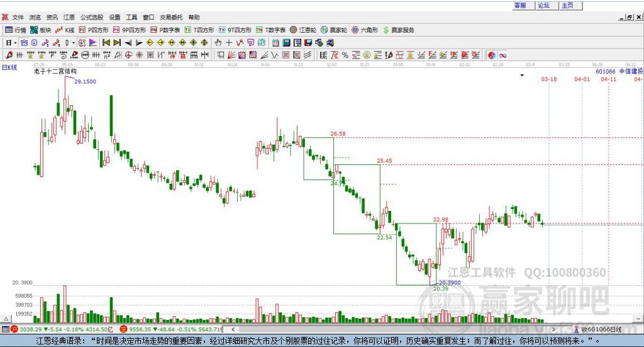The height and width of the screenshot is (347, 644).
Task: Open the 交易委托 menu
Action: click(171, 17)
